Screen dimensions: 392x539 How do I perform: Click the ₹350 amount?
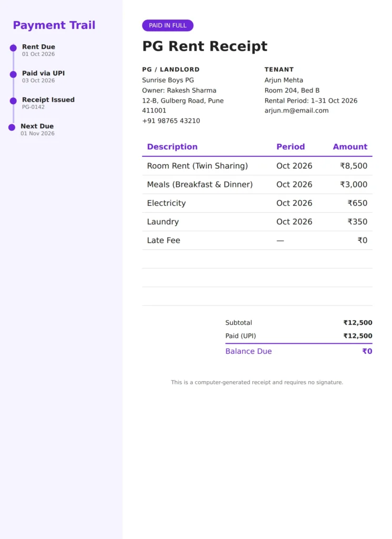coord(357,222)
